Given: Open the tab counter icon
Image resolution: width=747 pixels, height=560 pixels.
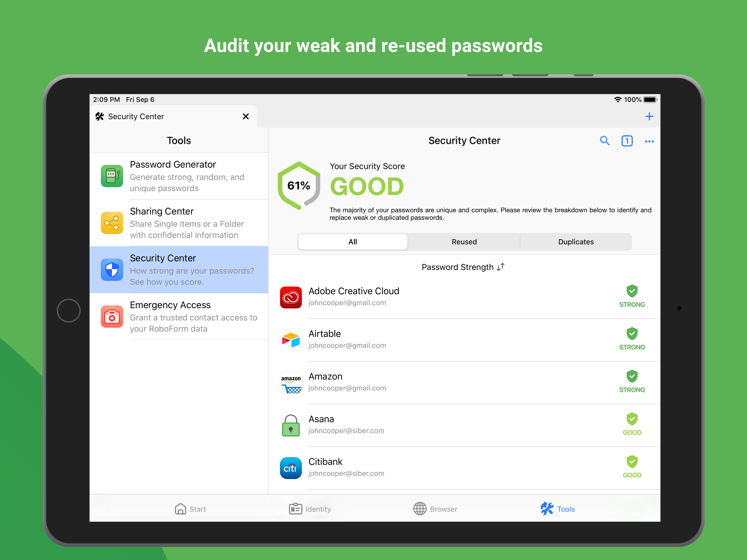Looking at the screenshot, I should point(627,141).
